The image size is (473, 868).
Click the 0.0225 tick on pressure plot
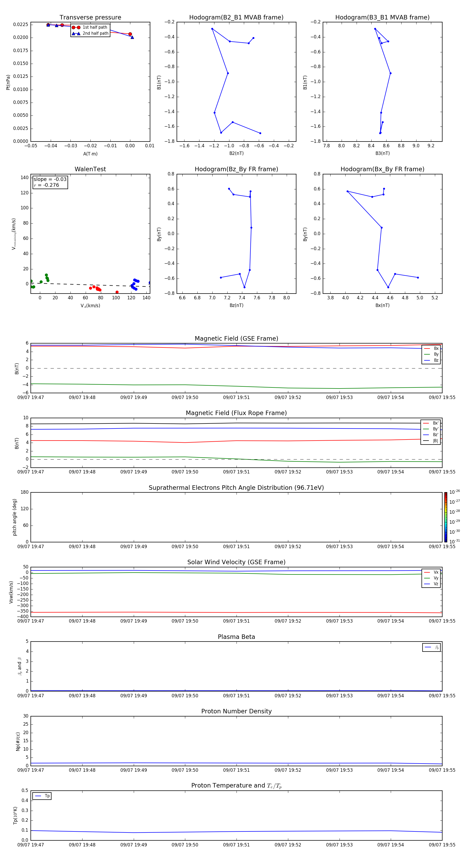[x=20, y=25]
